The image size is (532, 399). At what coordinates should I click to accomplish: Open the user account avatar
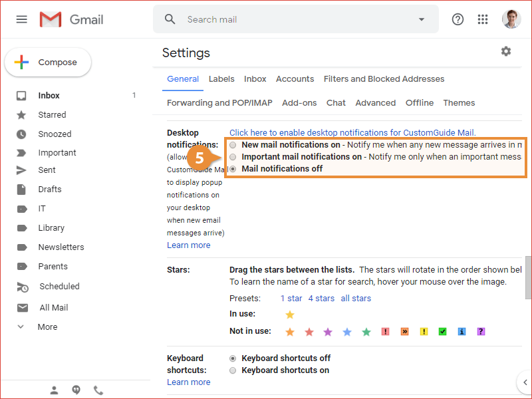point(511,19)
